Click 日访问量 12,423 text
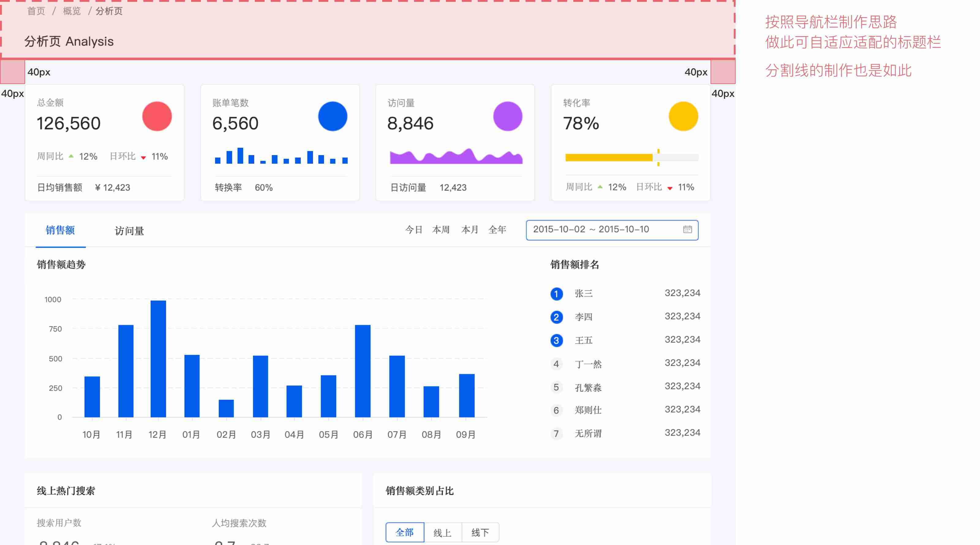 click(x=428, y=187)
